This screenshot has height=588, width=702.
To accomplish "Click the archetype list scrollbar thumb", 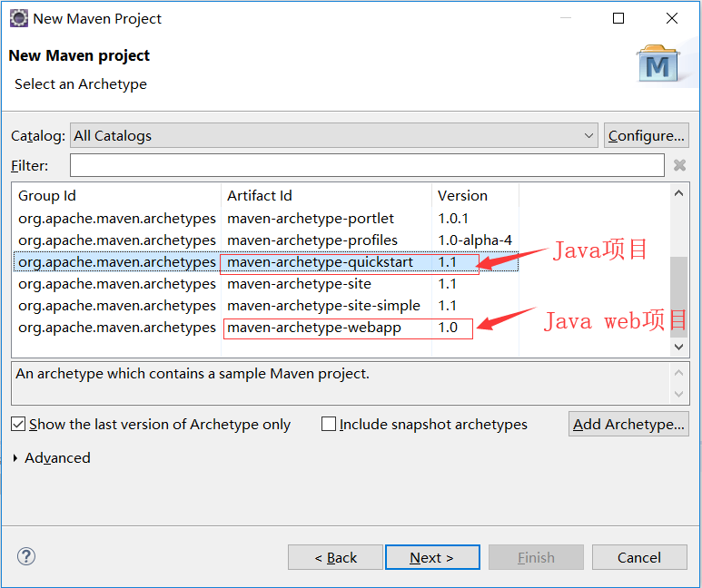I will (x=678, y=297).
